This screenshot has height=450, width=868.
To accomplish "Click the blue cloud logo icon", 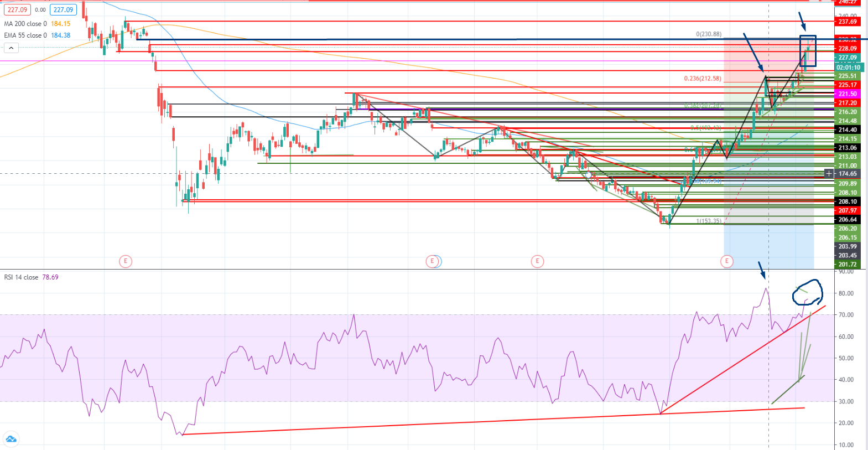I will tap(11, 439).
